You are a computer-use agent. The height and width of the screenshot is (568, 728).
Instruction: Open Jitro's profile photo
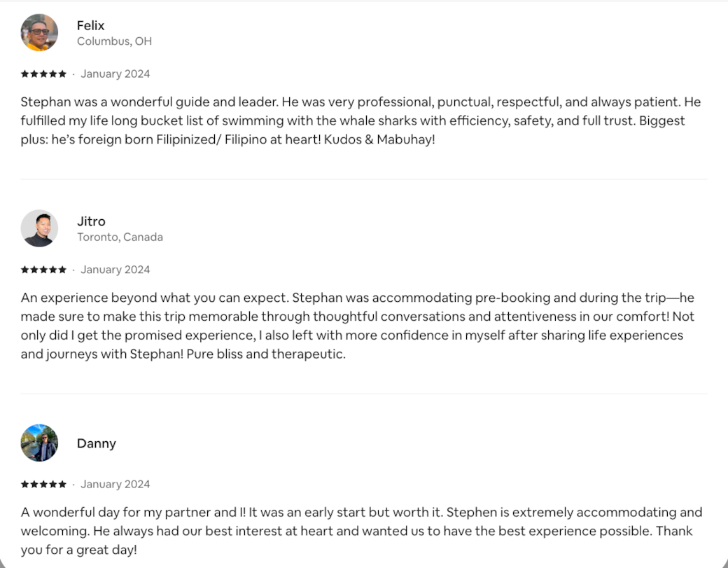39,228
